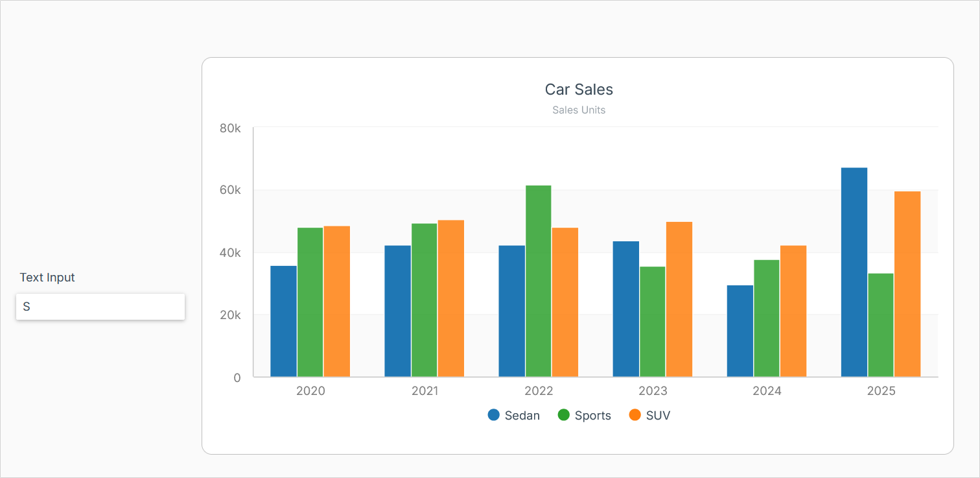This screenshot has width=980, height=478.
Task: Click the 2024 x-axis label
Action: pyautogui.click(x=767, y=391)
